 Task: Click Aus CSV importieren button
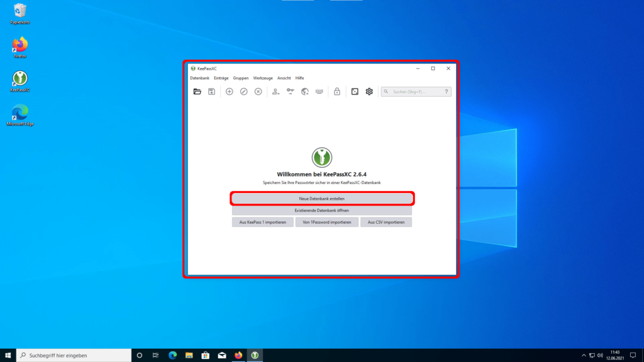[386, 222]
